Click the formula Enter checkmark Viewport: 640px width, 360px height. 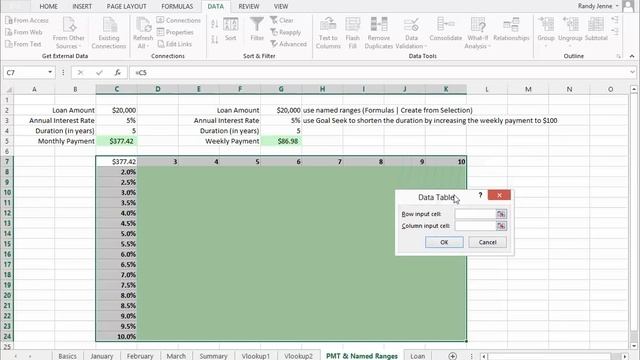99,73
